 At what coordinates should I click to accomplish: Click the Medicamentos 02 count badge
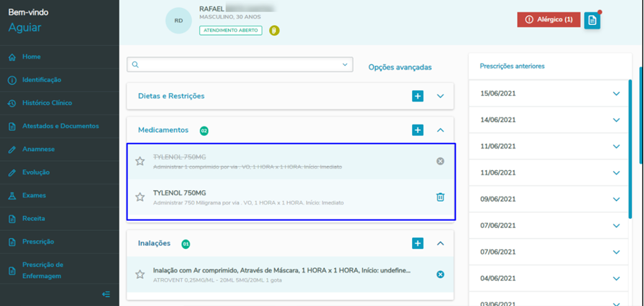point(204,131)
